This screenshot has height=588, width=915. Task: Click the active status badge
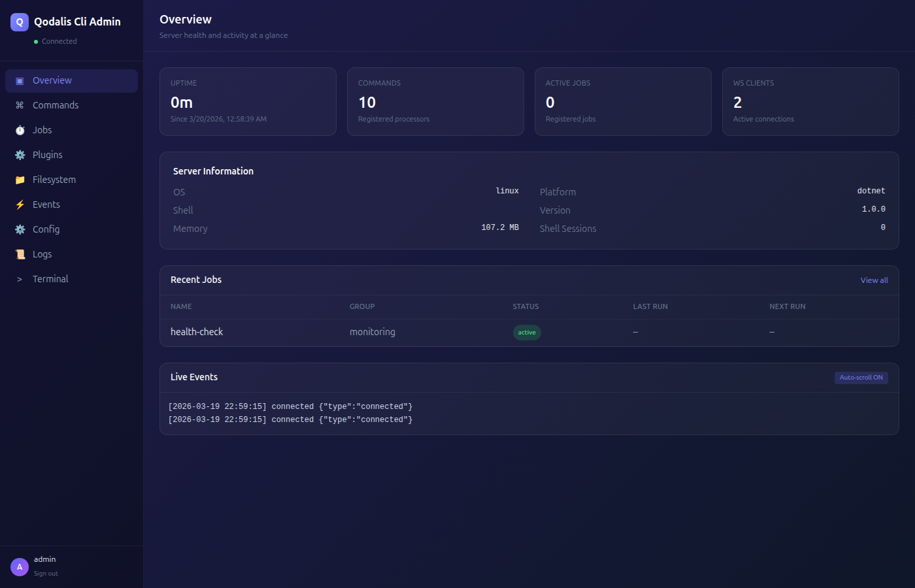(x=527, y=333)
